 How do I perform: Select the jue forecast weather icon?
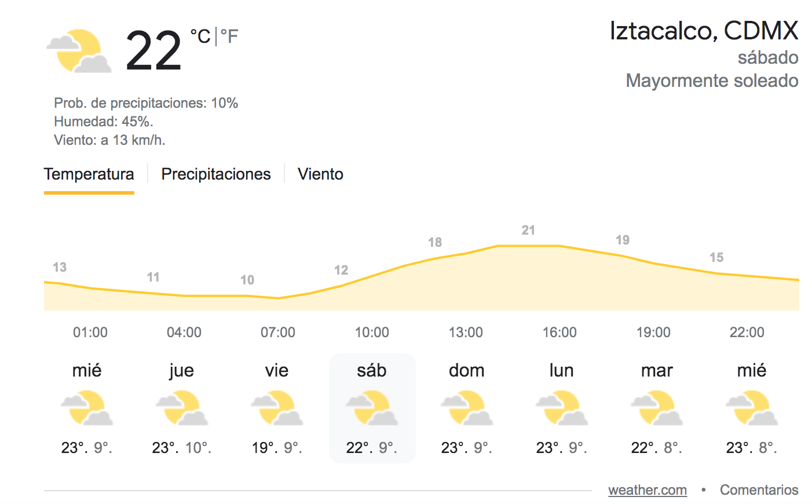[182, 408]
